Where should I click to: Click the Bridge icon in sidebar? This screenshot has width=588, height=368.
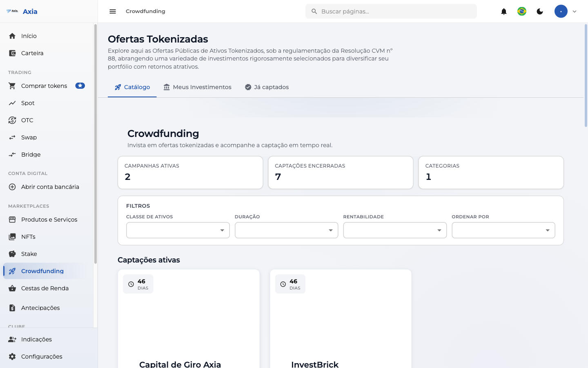pos(12,155)
